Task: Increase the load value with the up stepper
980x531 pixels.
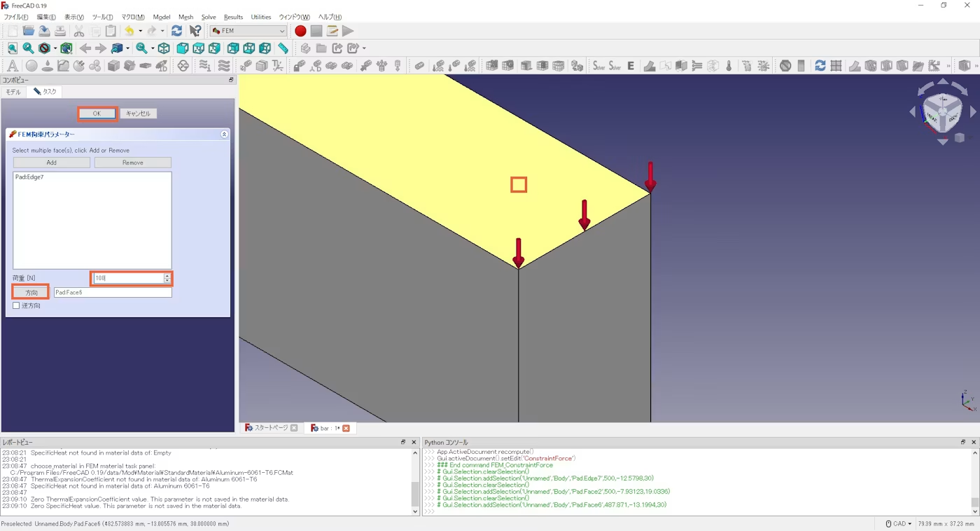Action: 167,275
